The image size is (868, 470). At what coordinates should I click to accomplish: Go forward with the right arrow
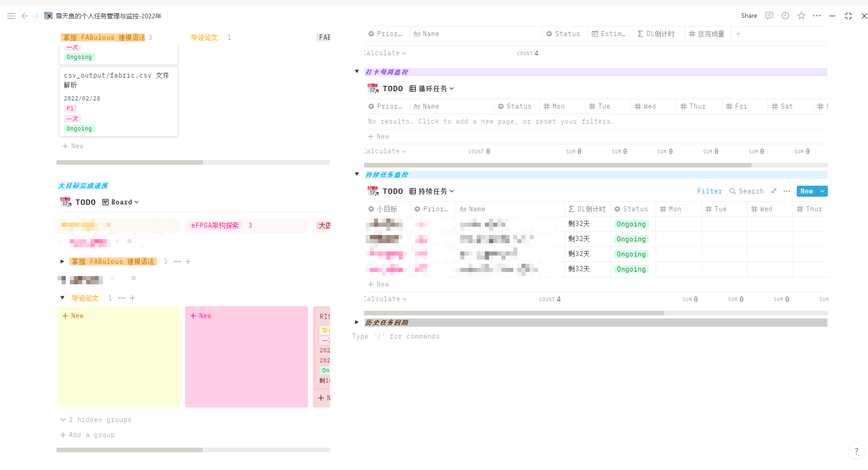click(36, 16)
